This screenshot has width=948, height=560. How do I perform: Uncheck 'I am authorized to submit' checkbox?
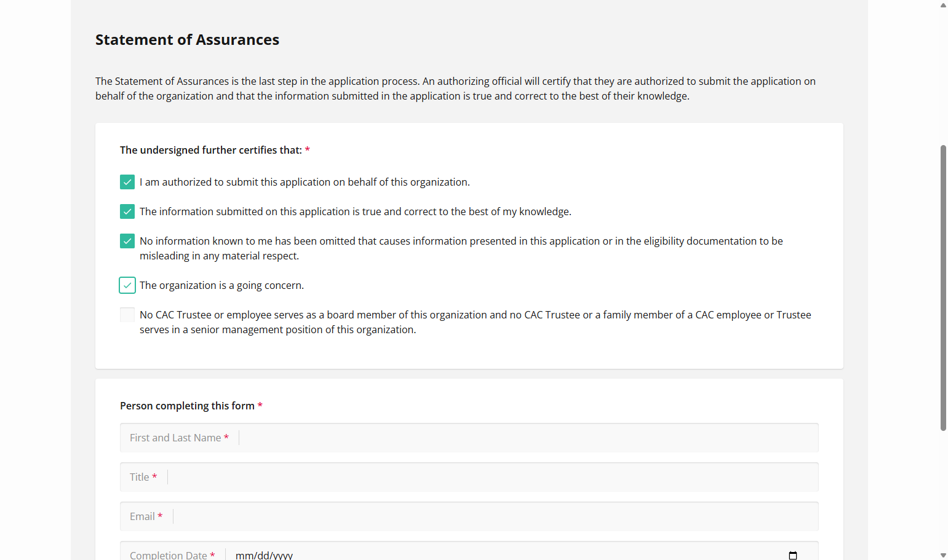point(127,182)
